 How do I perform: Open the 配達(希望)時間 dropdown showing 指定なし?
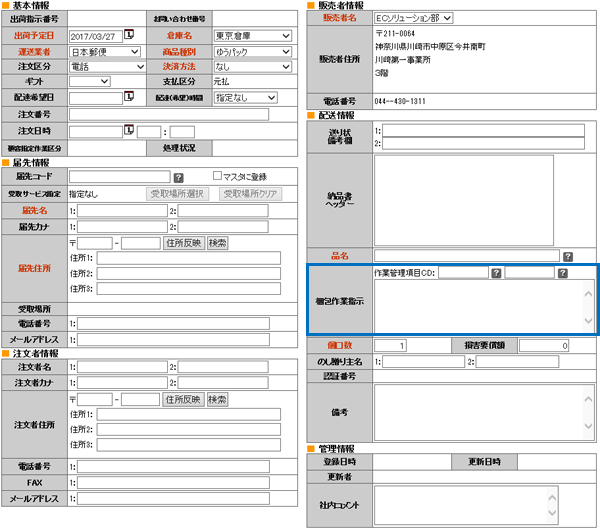245,98
